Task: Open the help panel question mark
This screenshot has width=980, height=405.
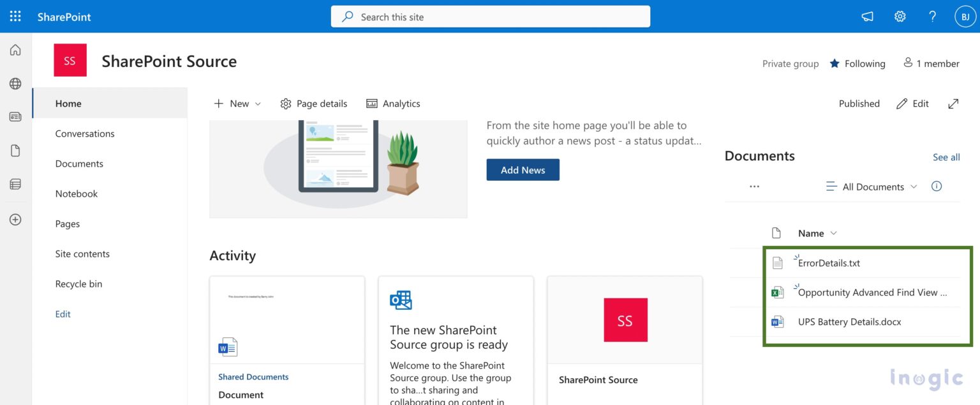Action: (932, 16)
